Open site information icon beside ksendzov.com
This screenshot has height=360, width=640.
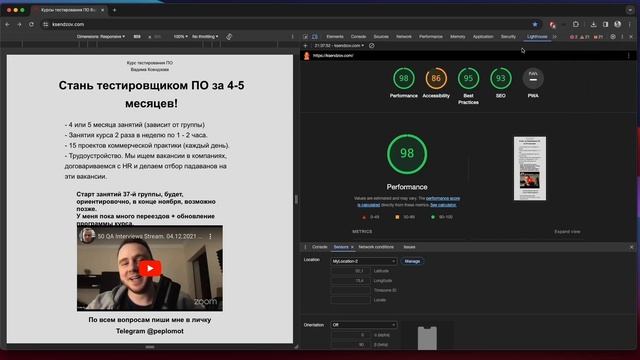45,24
